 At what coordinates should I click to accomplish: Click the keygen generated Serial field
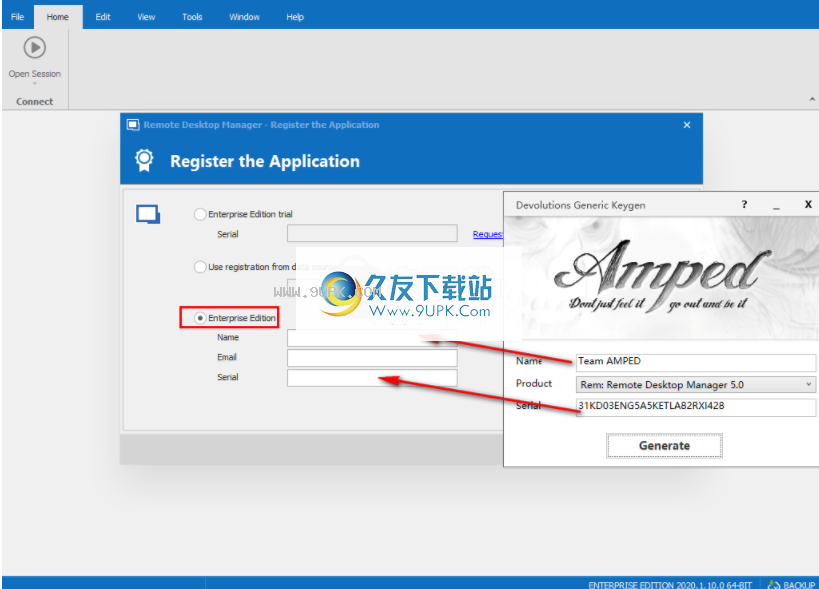point(696,407)
